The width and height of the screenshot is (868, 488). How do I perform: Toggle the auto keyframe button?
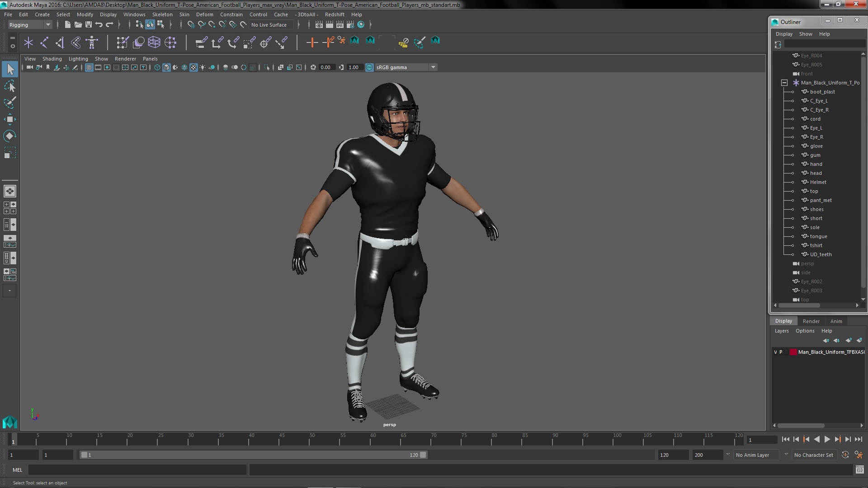pyautogui.click(x=845, y=455)
